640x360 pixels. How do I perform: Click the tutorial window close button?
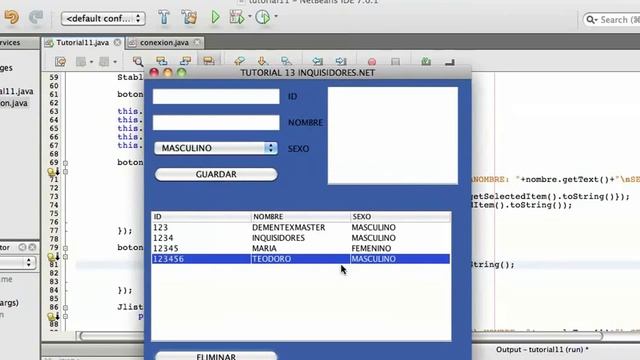tap(154, 73)
